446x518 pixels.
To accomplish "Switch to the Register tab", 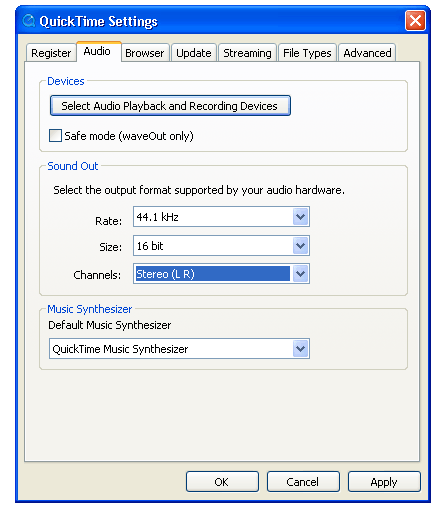I will click(51, 53).
